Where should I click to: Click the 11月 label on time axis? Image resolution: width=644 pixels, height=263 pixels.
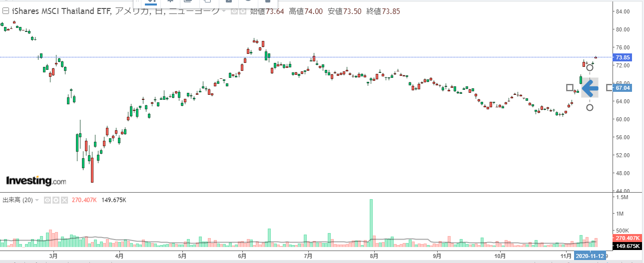pos(566,256)
